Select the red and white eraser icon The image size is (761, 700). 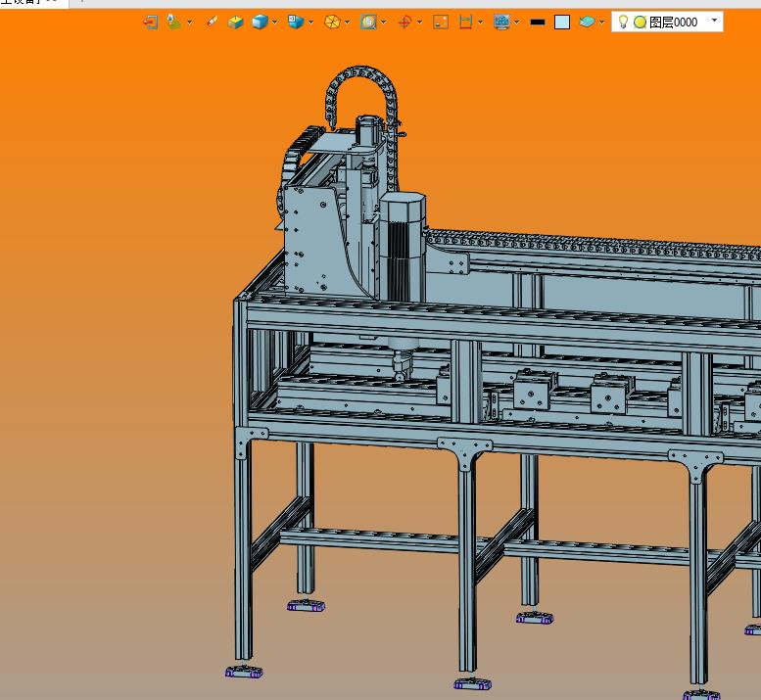coord(212,22)
